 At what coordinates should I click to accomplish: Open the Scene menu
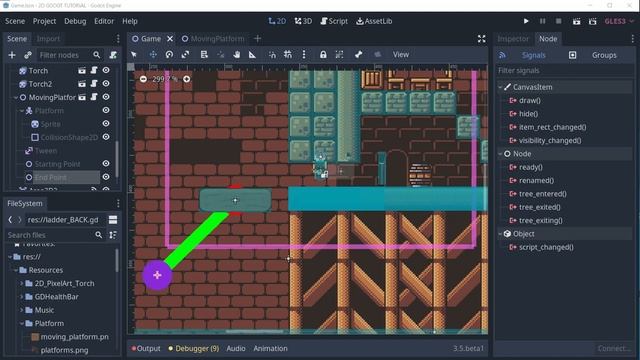click(x=15, y=21)
